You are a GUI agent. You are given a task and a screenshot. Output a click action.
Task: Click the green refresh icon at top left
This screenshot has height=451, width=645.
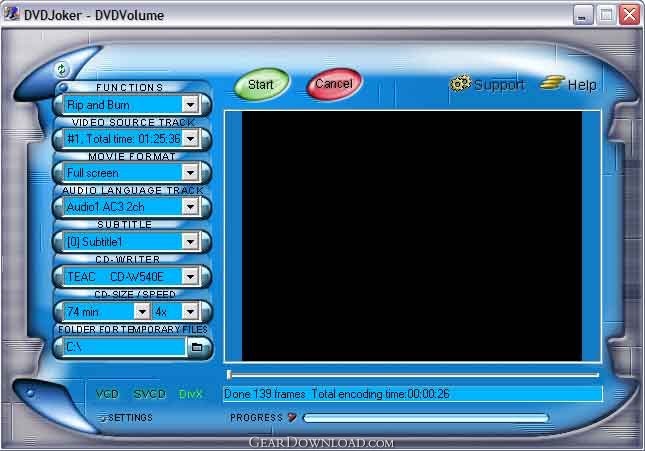[62, 69]
